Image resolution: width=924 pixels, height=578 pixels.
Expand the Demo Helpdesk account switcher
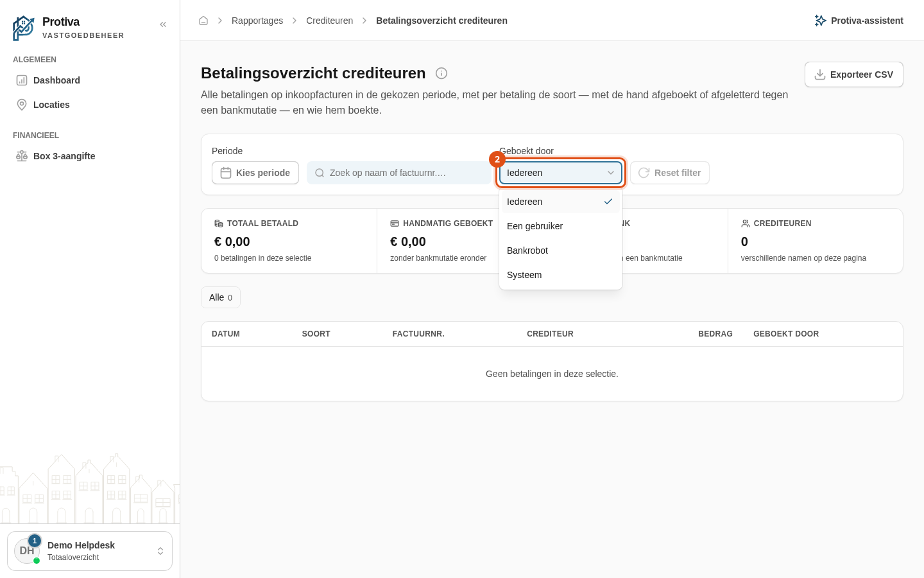90,551
